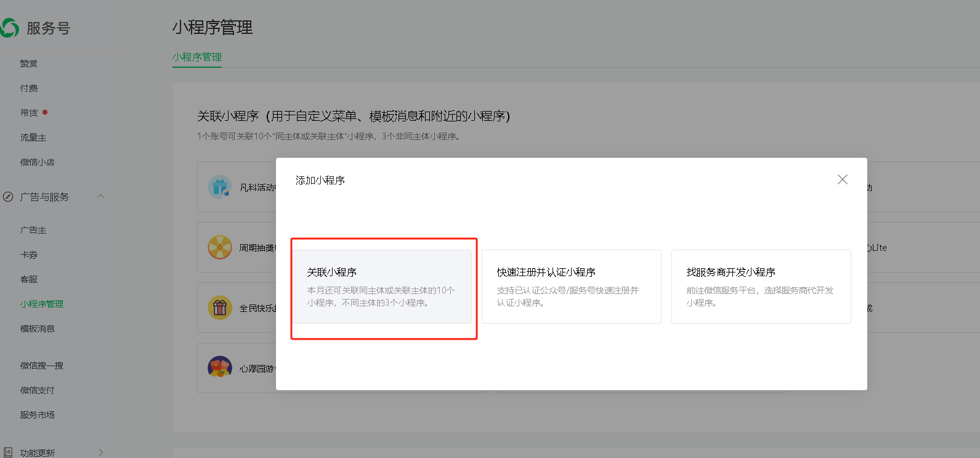Click the 广告与服务 compass icon
The image size is (980, 458).
click(8, 197)
